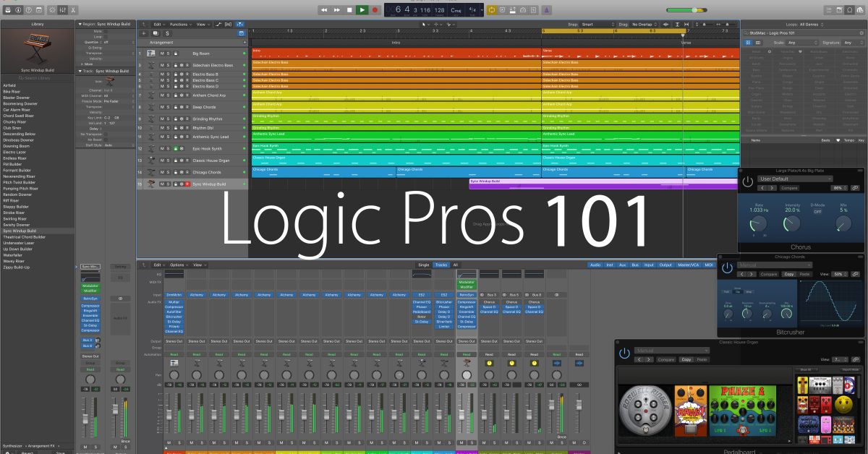868x454 pixels.
Task: Toggle the Audio filter button in Mixer
Action: click(595, 265)
